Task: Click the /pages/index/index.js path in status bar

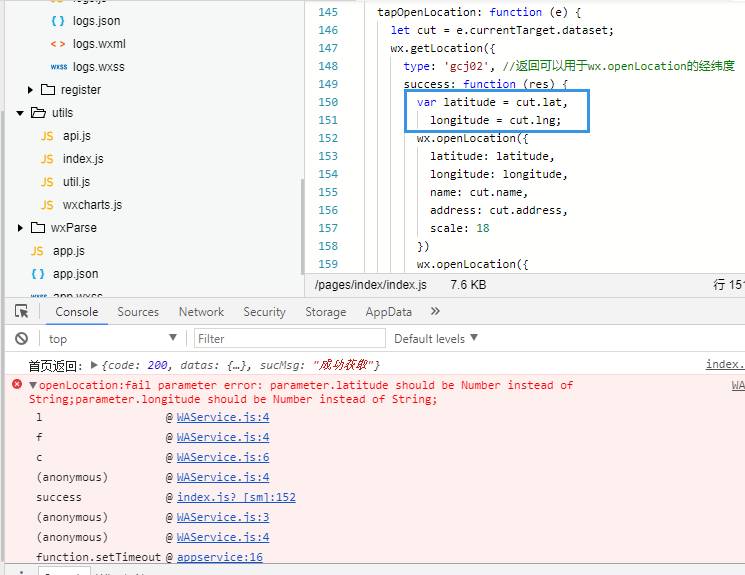Action: click(371, 285)
